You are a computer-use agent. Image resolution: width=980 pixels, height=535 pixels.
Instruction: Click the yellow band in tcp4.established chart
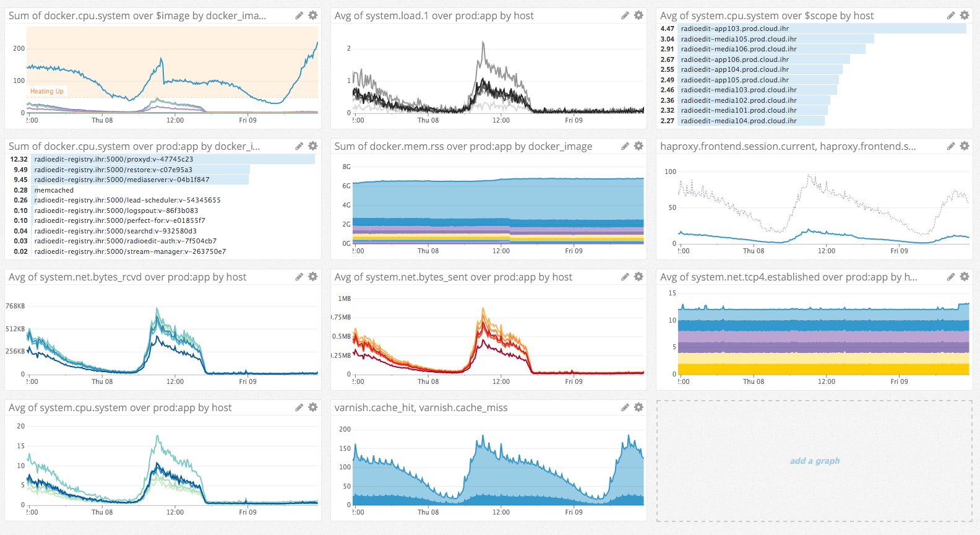(x=823, y=368)
